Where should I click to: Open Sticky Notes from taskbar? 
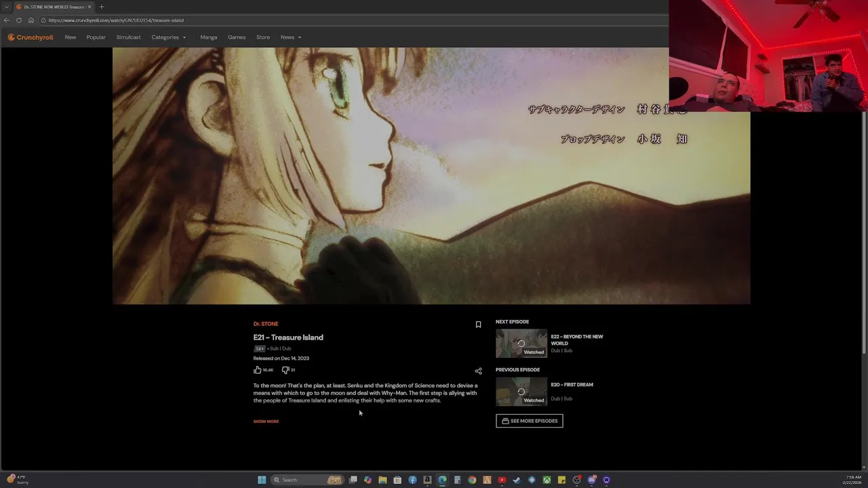pyautogui.click(x=561, y=480)
